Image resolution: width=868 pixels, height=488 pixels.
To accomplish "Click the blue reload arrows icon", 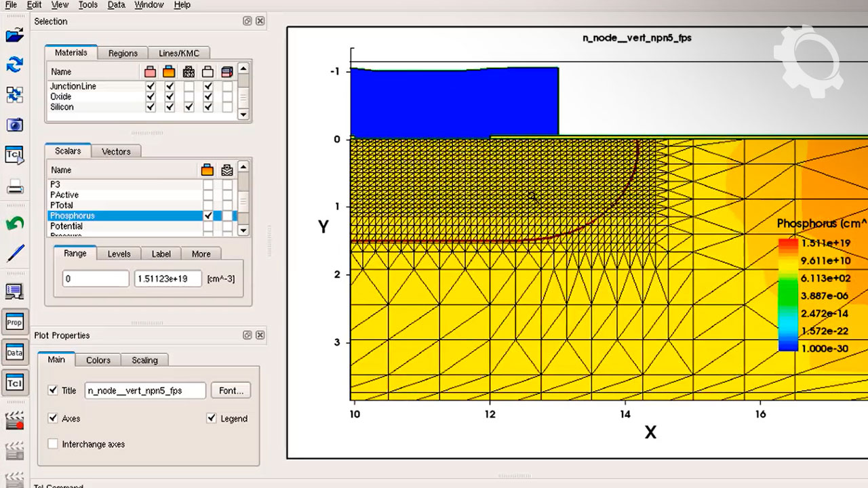I will click(14, 65).
